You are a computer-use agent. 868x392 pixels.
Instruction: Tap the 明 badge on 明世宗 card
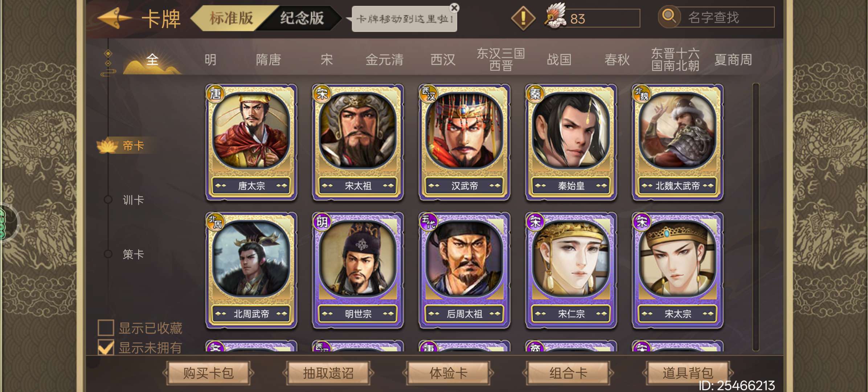click(x=322, y=222)
